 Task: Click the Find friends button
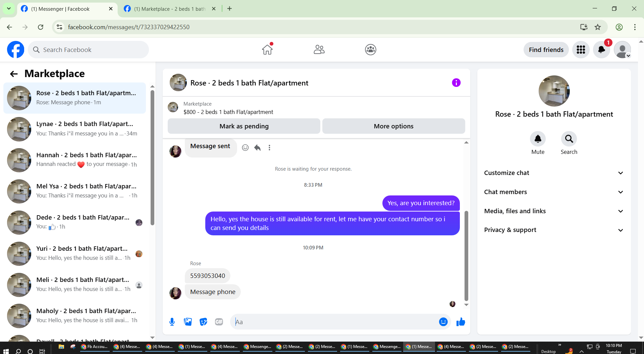[546, 50]
